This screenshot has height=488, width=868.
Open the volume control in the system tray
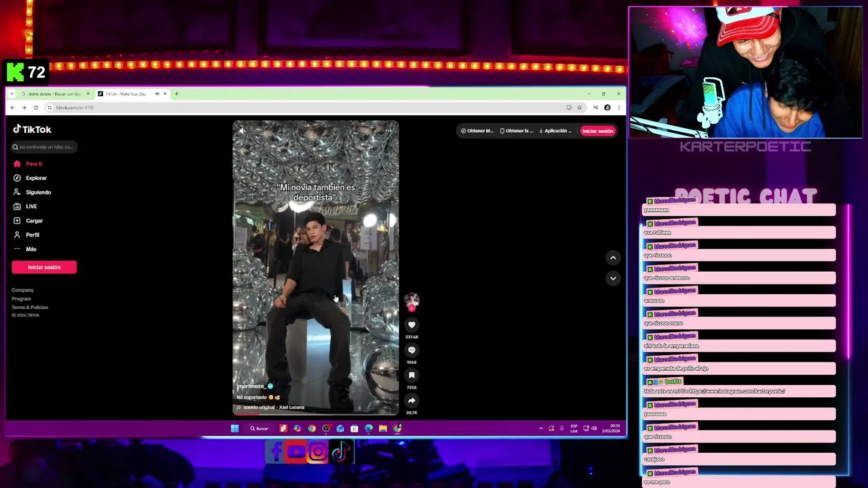point(594,428)
